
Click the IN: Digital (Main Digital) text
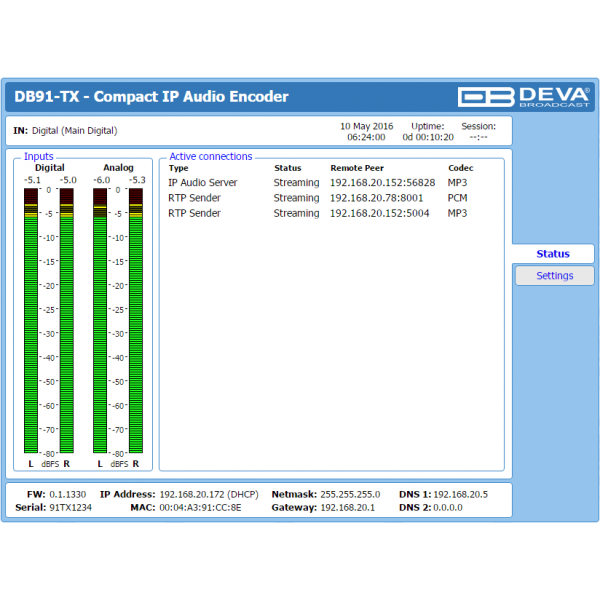65,130
